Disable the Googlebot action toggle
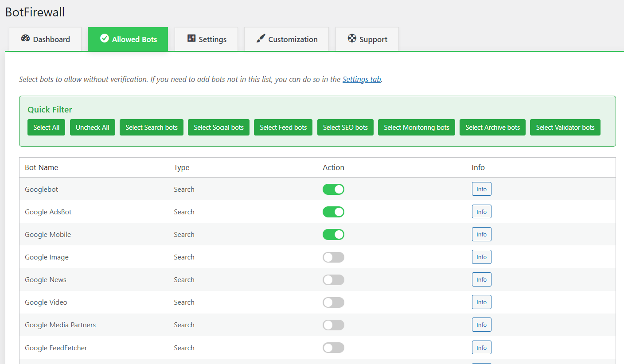 [x=333, y=189]
